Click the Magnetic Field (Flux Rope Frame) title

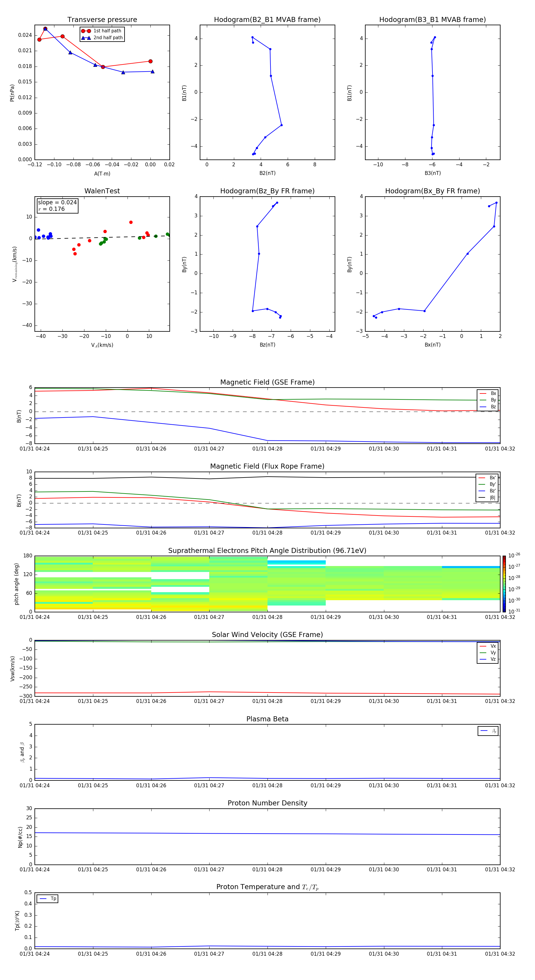[267, 467]
